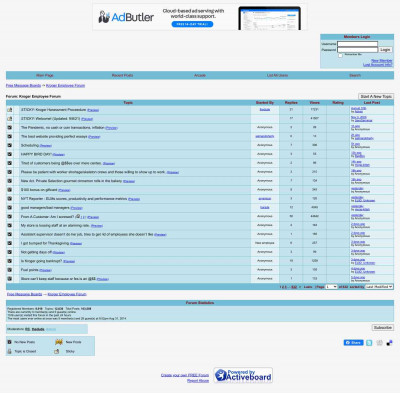The height and width of the screenshot is (393, 400).
Task: Click the status icon beside 'Is Kroger going bankrupt?'
Action: tap(9, 261)
